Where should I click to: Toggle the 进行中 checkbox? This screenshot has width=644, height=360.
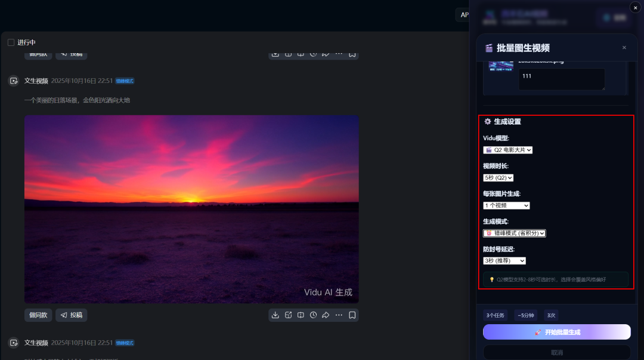[x=11, y=42]
